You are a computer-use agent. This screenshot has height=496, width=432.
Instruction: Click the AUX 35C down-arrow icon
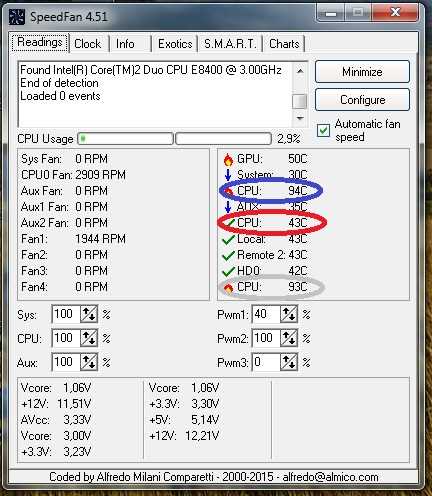pos(228,207)
